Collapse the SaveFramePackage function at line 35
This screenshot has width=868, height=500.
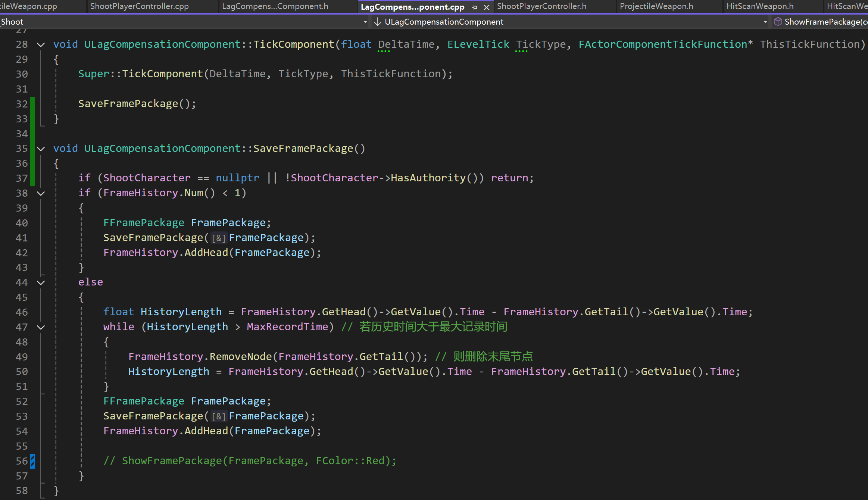pyautogui.click(x=41, y=149)
